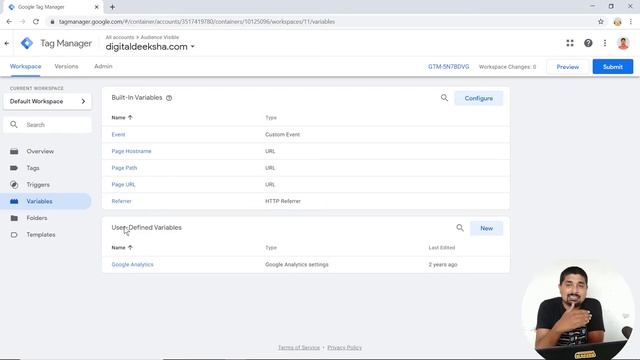The height and width of the screenshot is (360, 640).
Task: Click the HTTP Referrer type cell
Action: point(283,201)
